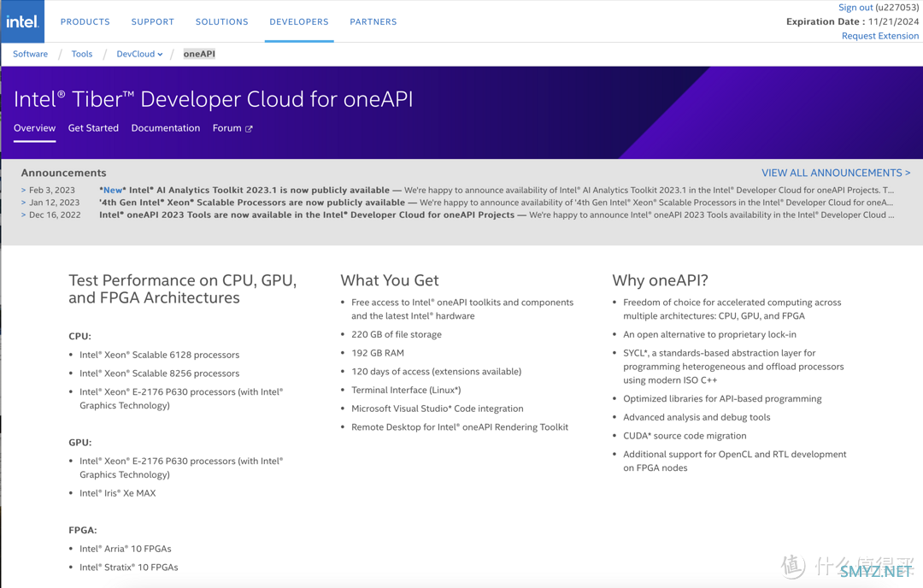Click 120 days of access item
This screenshot has width=923, height=588.
click(x=436, y=372)
